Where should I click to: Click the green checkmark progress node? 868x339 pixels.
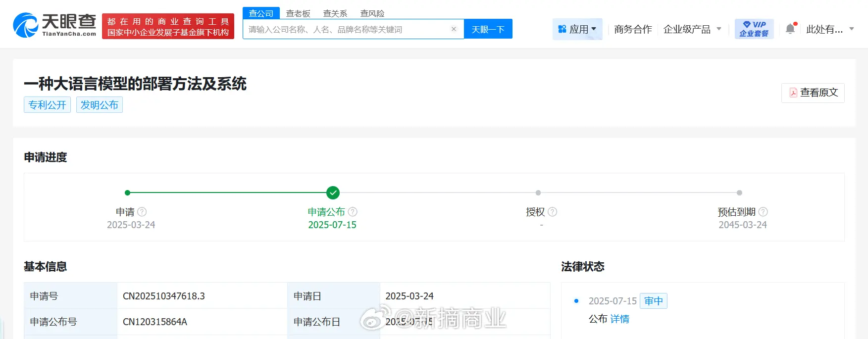coord(333,193)
